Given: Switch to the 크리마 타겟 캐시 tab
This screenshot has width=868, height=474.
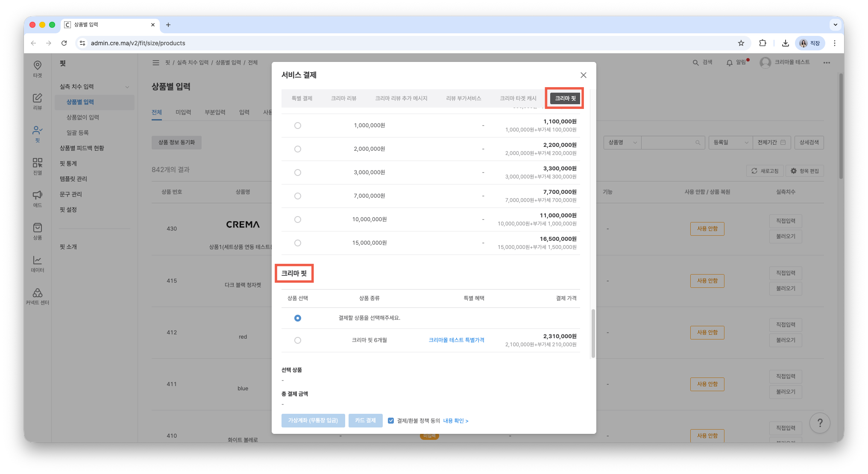Looking at the screenshot, I should [x=518, y=98].
